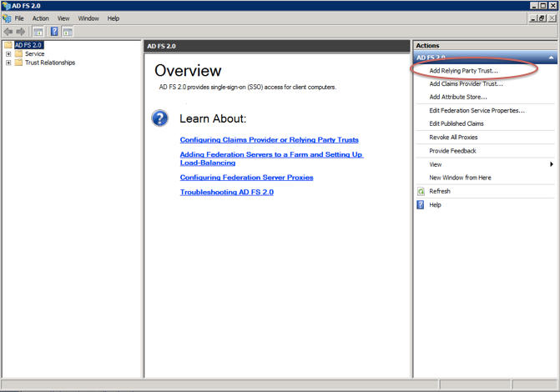Expand the Trust Relationships tree node
Image resolution: width=560 pixels, height=392 pixels.
point(8,63)
